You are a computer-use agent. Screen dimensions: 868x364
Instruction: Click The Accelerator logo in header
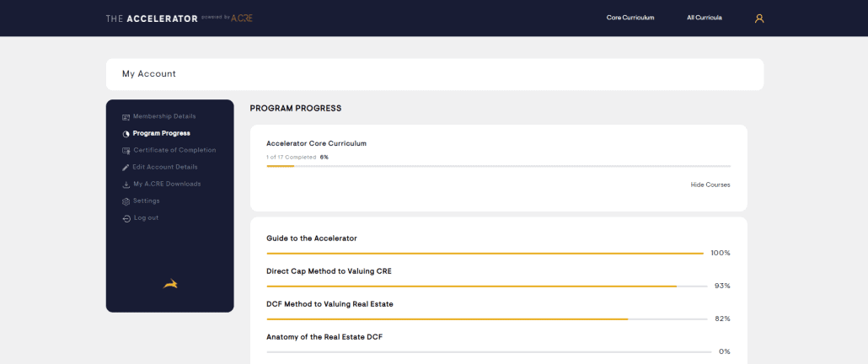[179, 19]
